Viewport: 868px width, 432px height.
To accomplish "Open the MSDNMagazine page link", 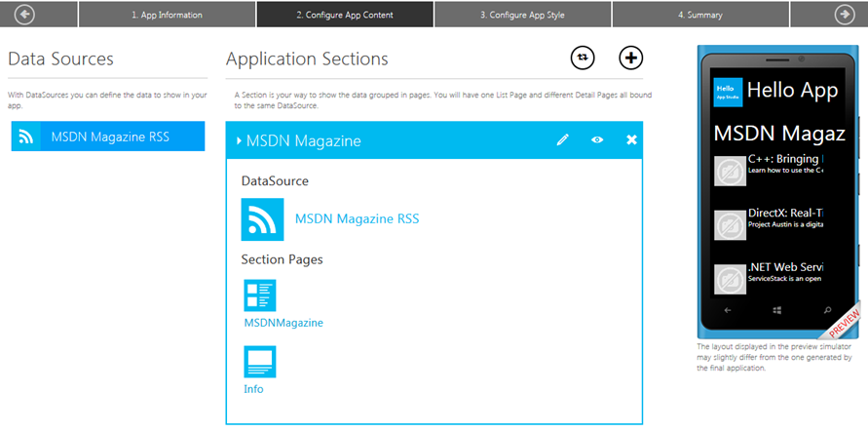I will tap(283, 323).
